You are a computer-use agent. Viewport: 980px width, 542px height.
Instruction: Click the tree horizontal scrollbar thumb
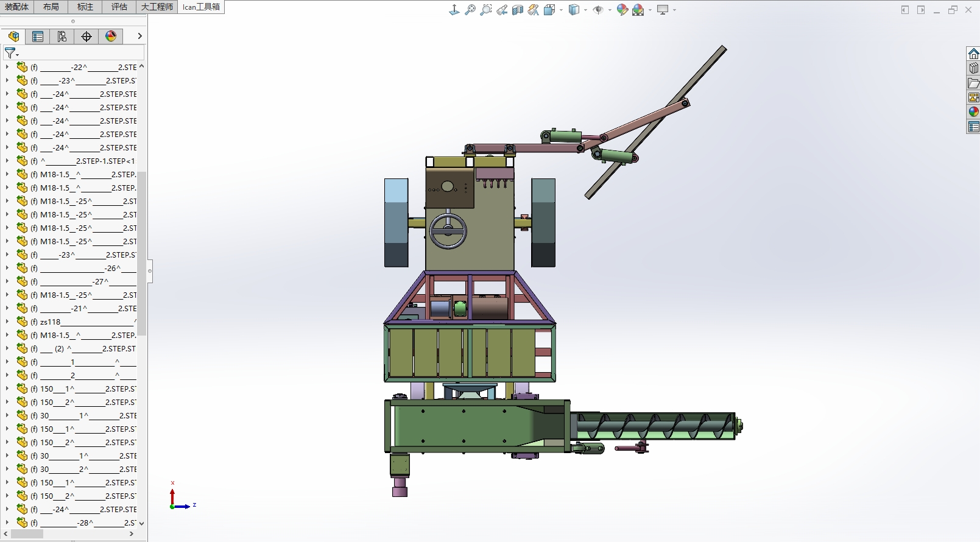27,534
